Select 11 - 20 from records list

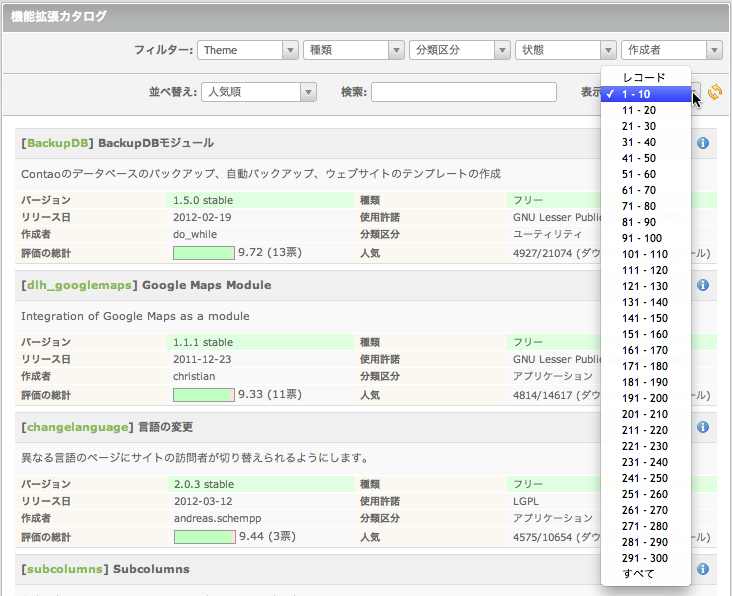point(639,110)
